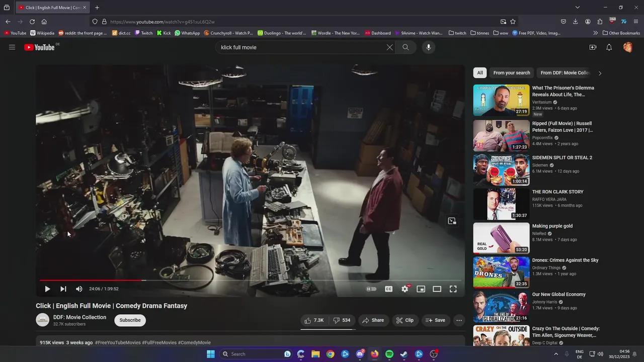Select 'From your search' chip

[x=512, y=73]
